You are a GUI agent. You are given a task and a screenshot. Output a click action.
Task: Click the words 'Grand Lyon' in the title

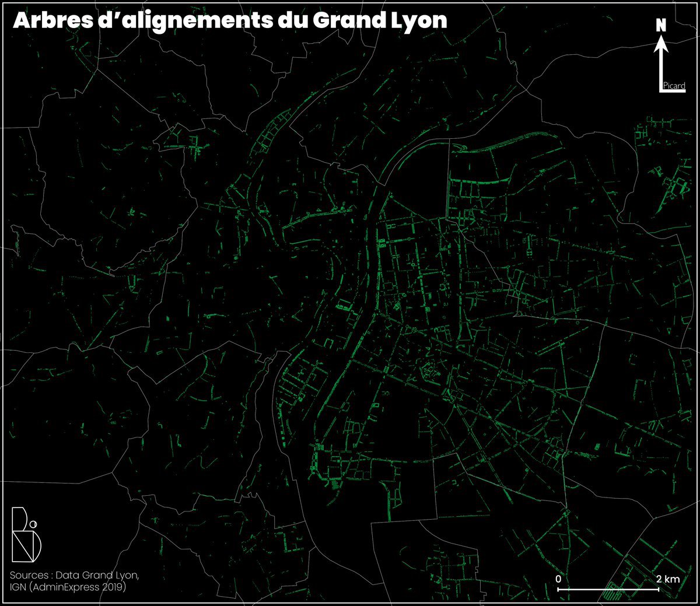[x=380, y=21]
